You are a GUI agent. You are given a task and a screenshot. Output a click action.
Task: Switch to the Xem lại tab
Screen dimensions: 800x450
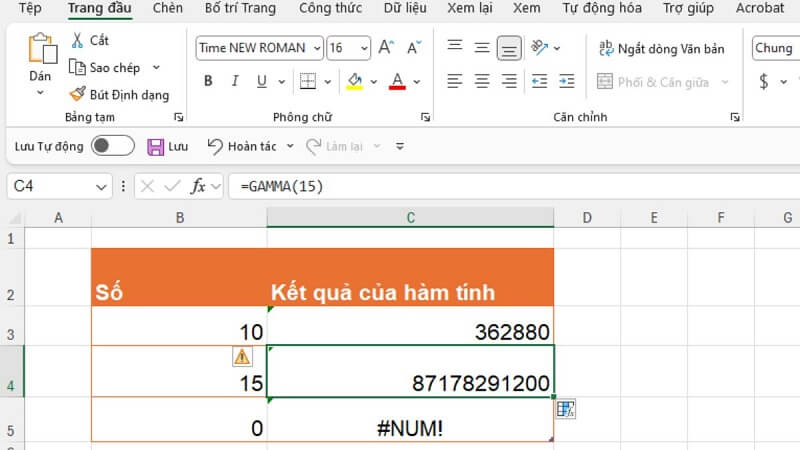point(469,8)
